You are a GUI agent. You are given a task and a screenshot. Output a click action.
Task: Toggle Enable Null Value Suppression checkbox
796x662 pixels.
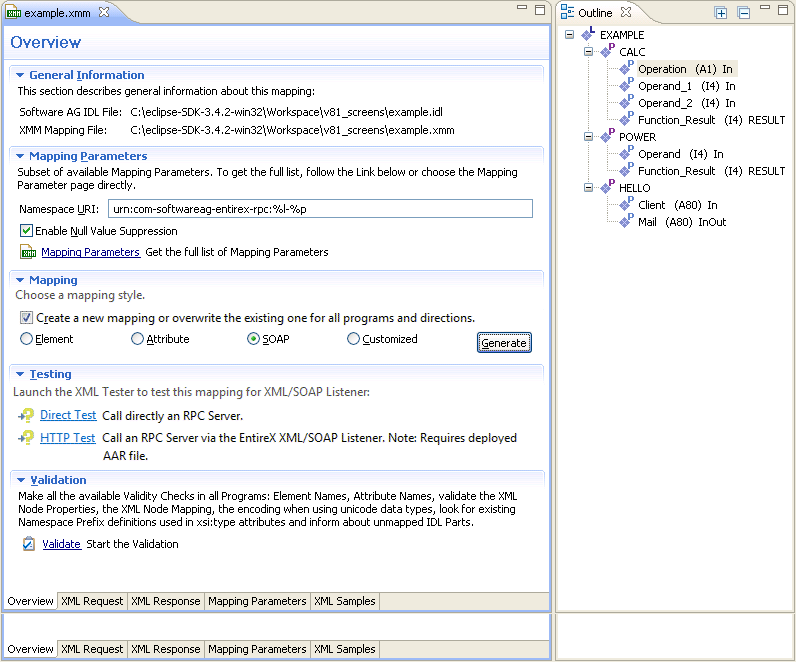[x=26, y=230]
